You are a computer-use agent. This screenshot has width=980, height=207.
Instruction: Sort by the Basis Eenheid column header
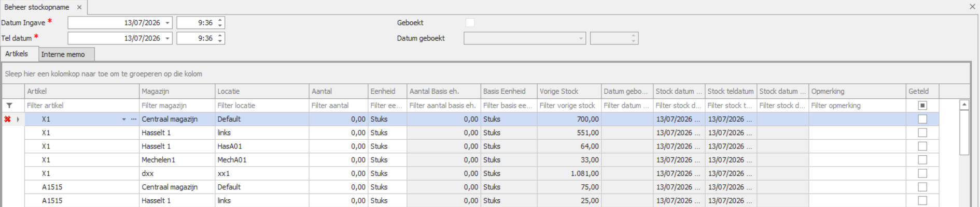[509, 91]
